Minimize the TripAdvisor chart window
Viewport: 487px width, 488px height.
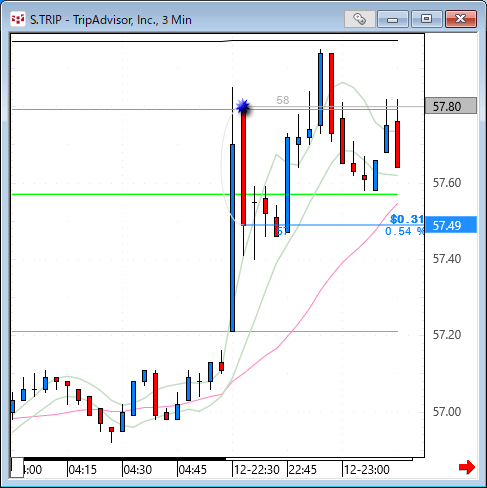(x=393, y=19)
